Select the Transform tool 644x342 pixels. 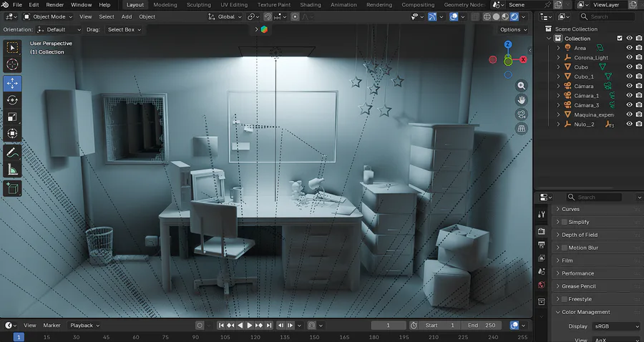click(12, 133)
